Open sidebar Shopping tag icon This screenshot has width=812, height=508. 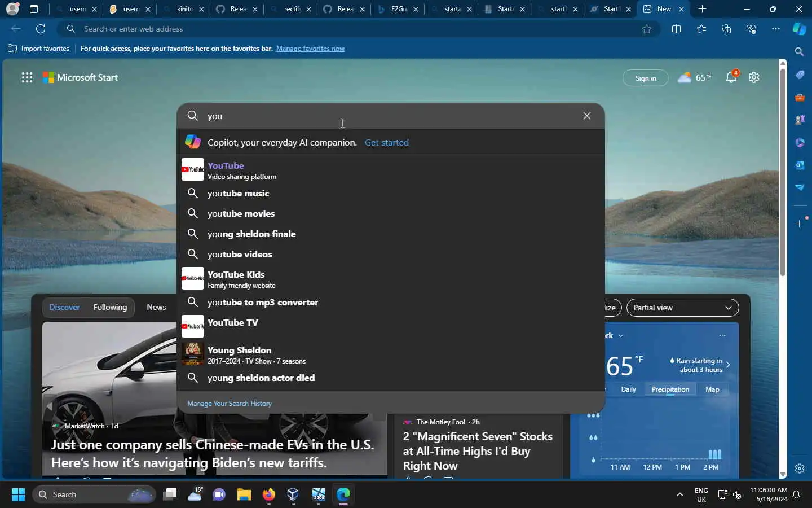point(800,75)
